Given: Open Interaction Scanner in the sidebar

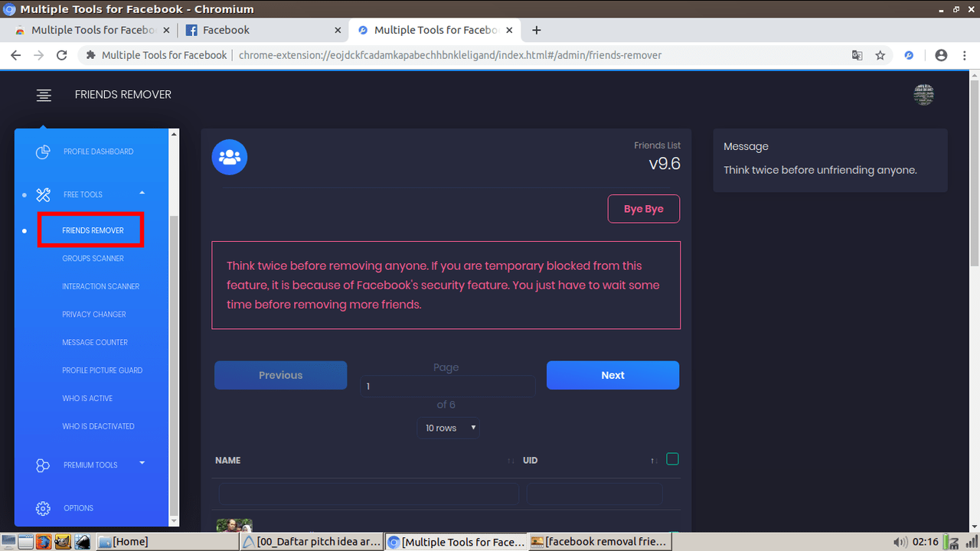Looking at the screenshot, I should click(x=101, y=286).
